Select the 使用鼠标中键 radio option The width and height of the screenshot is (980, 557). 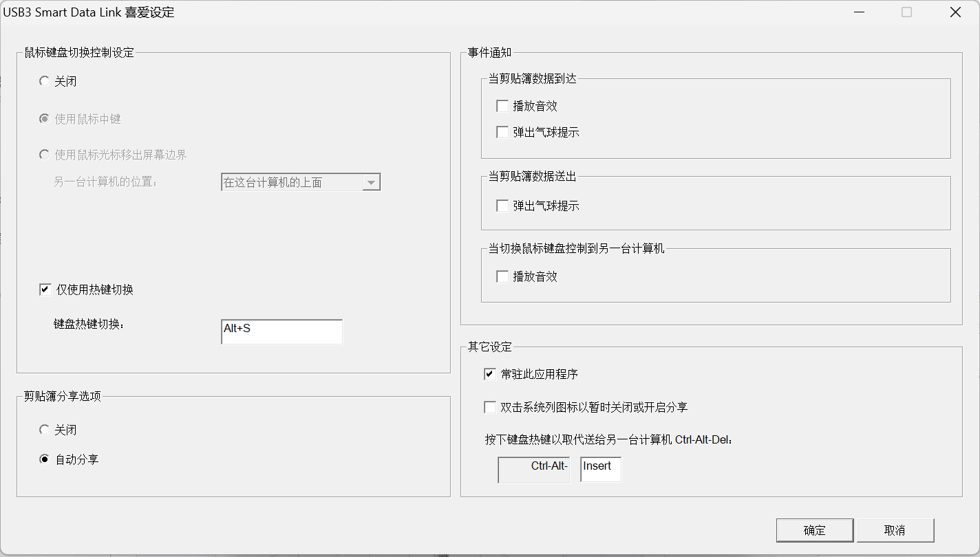45,119
